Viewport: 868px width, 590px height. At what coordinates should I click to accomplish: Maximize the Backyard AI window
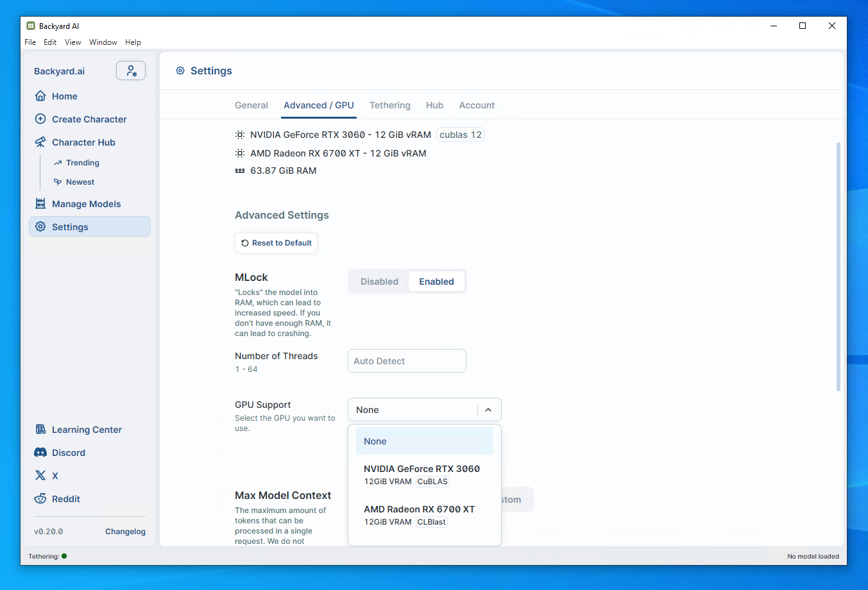[x=803, y=26]
